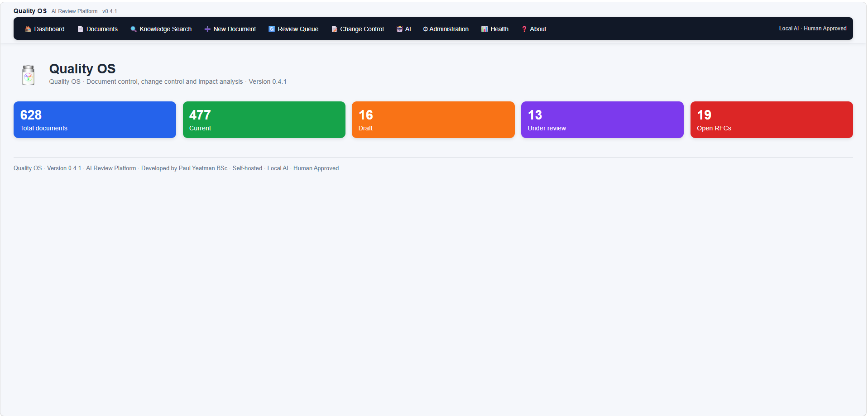Click the Quality OS brand at top

click(30, 11)
